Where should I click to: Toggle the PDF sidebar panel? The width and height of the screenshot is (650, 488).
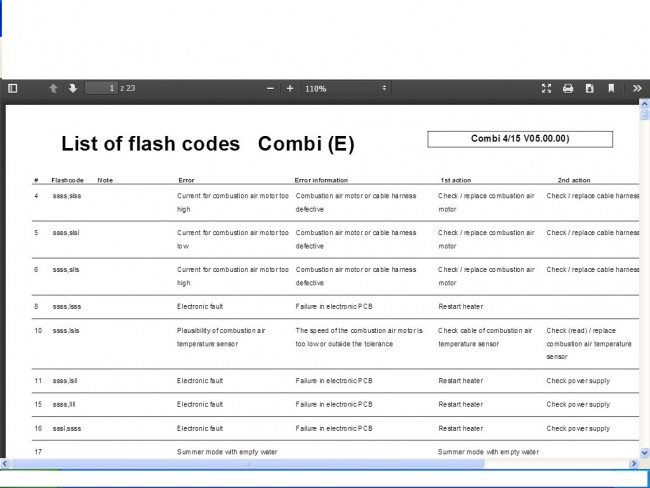[12, 88]
